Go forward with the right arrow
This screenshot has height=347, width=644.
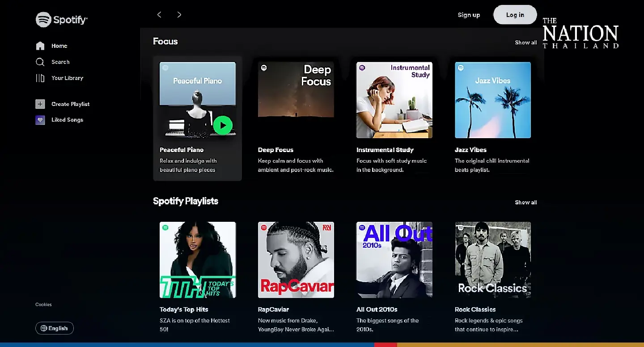tap(179, 15)
